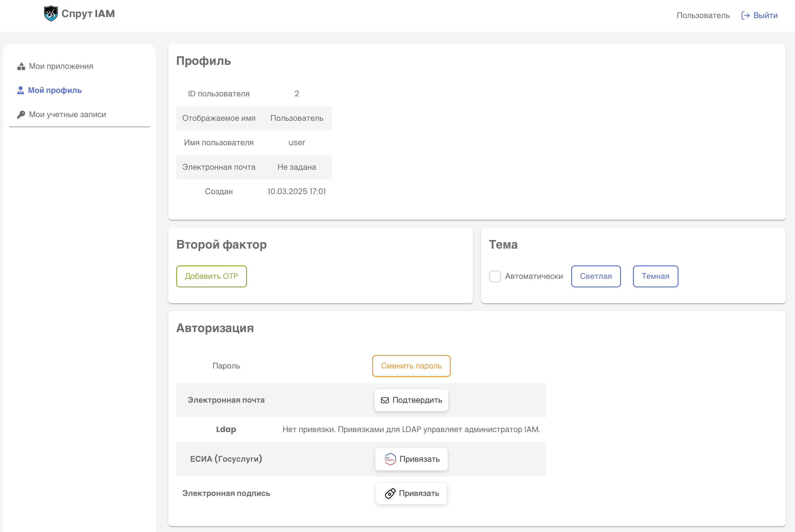Click the envelope icon on Подтвердить
Viewport: 795px width, 532px height.
[385, 400]
